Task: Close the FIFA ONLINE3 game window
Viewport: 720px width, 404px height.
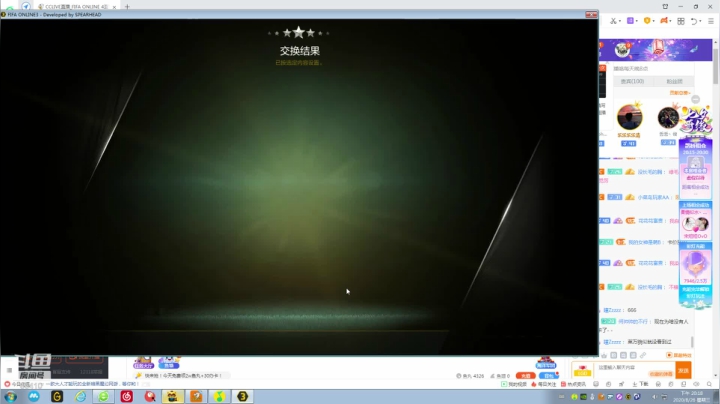Action: (591, 15)
